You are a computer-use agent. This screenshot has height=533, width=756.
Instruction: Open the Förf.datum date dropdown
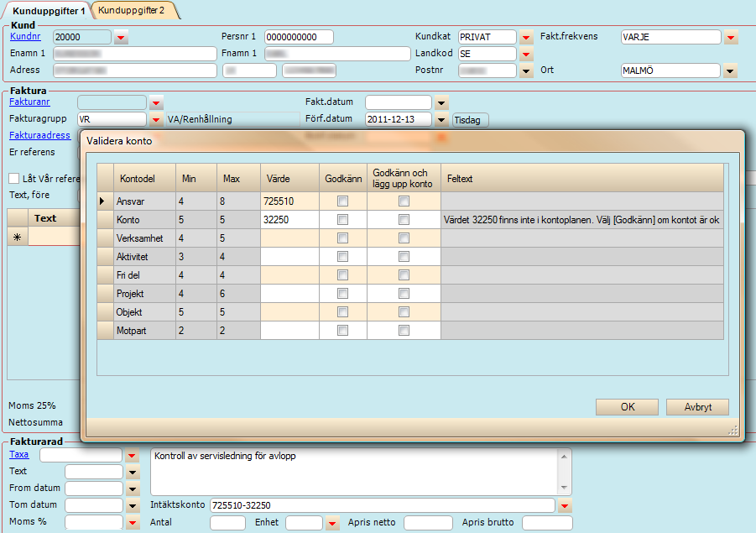441,119
